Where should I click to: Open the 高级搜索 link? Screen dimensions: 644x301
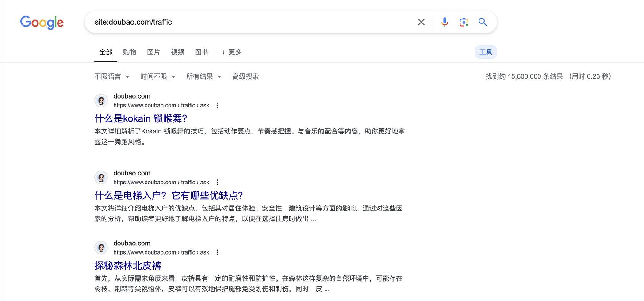click(x=245, y=76)
